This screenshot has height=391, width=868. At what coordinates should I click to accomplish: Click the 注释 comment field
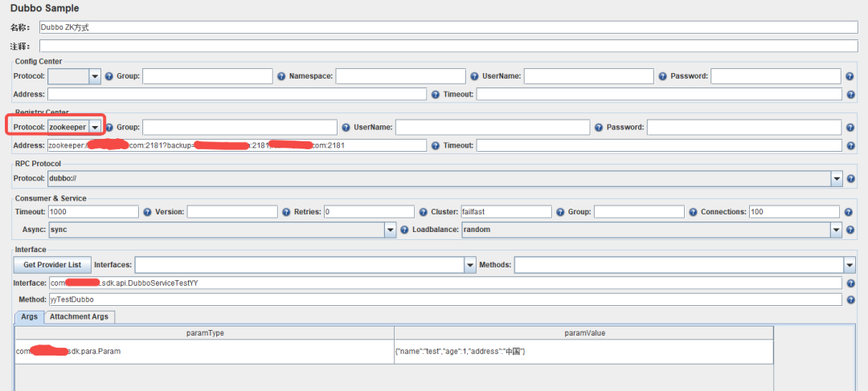[448, 46]
